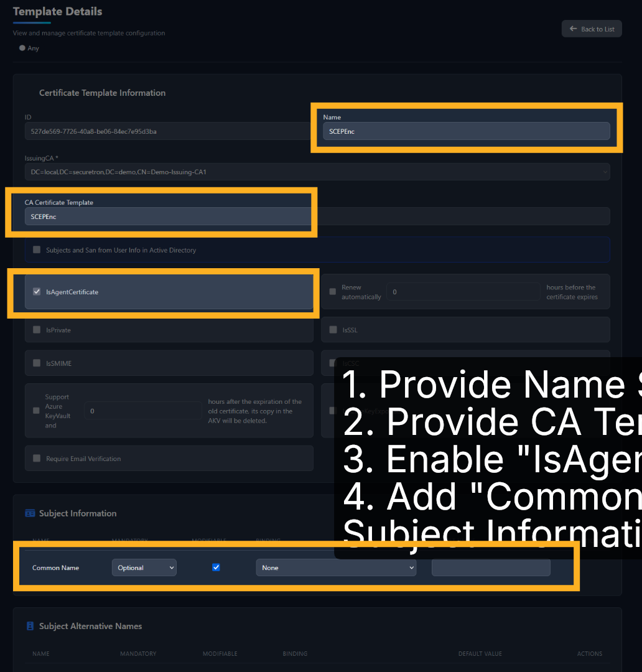This screenshot has width=642, height=672.
Task: Click the Back to List button
Action: 592,29
